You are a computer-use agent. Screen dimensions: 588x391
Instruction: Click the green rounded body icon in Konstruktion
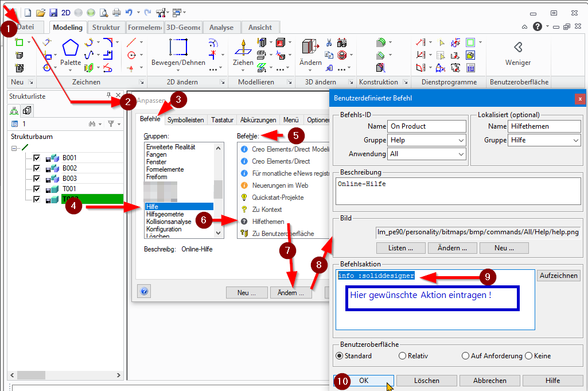click(x=381, y=42)
